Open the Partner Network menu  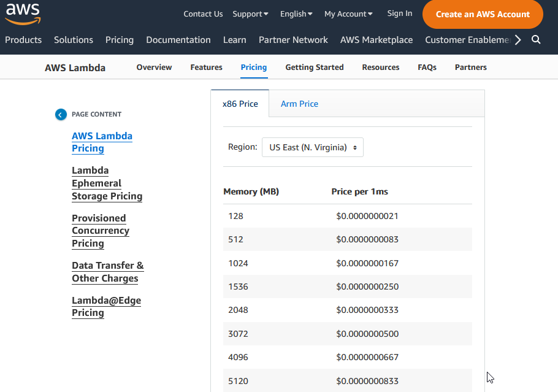[x=293, y=40]
